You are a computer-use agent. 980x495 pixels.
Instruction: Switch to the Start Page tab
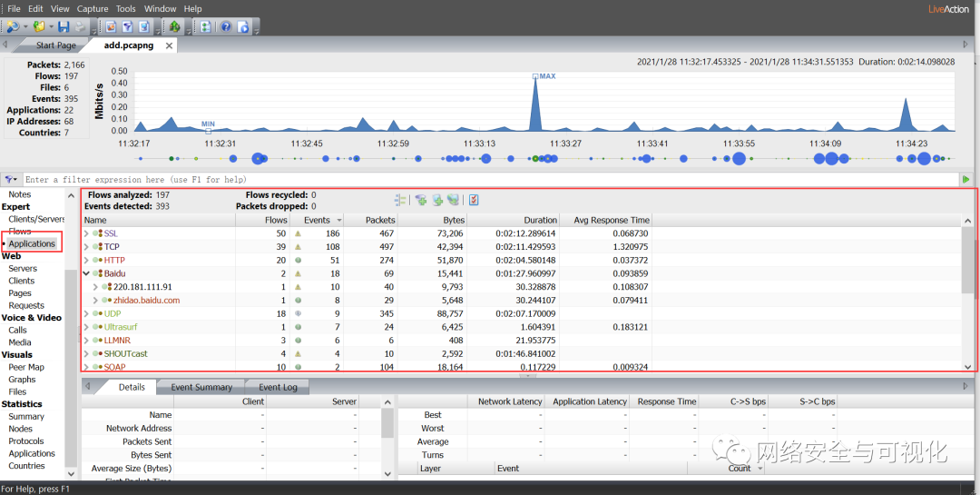55,45
